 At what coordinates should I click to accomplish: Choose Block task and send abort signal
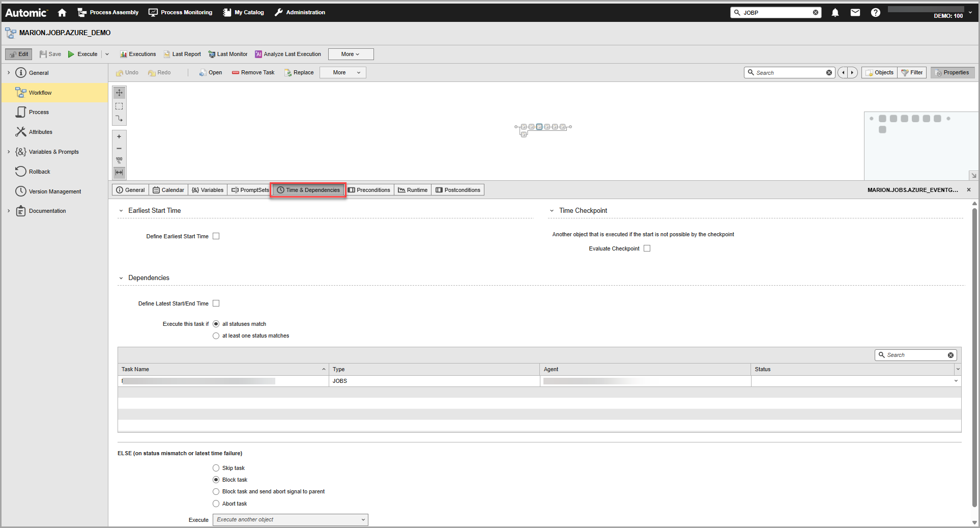tap(216, 491)
